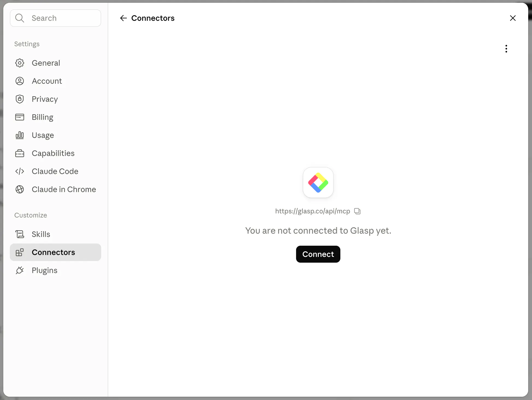Click the Customize section label
Image resolution: width=532 pixels, height=400 pixels.
[x=31, y=215]
